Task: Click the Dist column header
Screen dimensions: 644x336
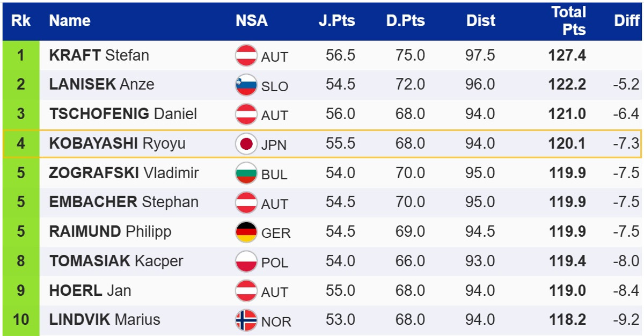Action: [x=481, y=21]
